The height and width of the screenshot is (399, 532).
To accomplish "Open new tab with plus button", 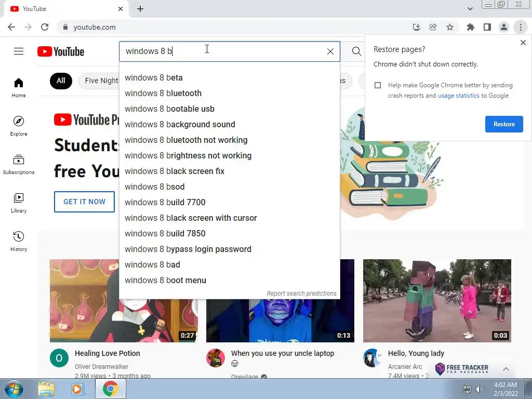I will click(x=140, y=9).
